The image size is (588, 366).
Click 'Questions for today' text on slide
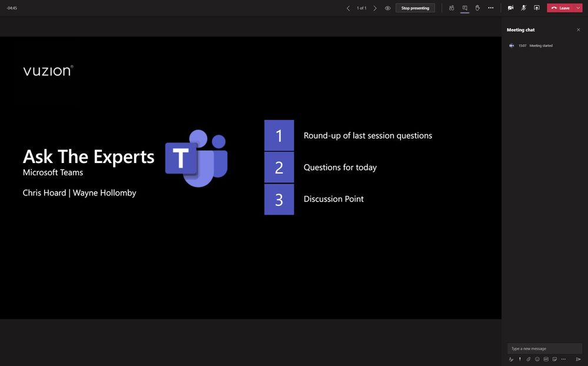340,167
